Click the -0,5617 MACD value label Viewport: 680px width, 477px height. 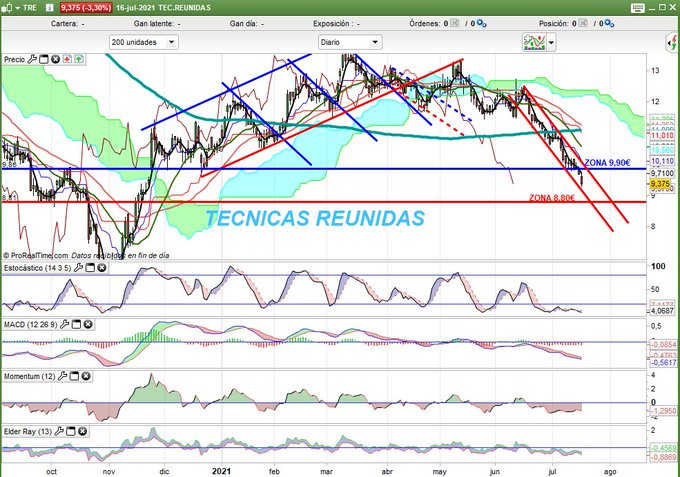(662, 362)
